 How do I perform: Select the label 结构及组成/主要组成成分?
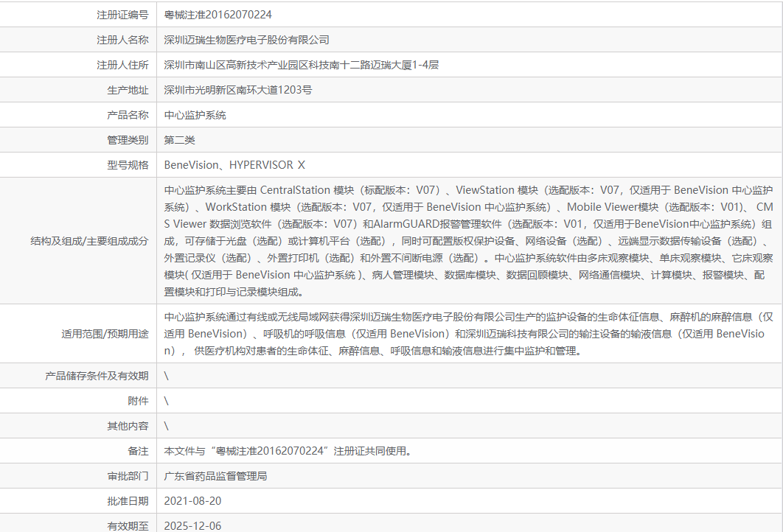point(89,241)
